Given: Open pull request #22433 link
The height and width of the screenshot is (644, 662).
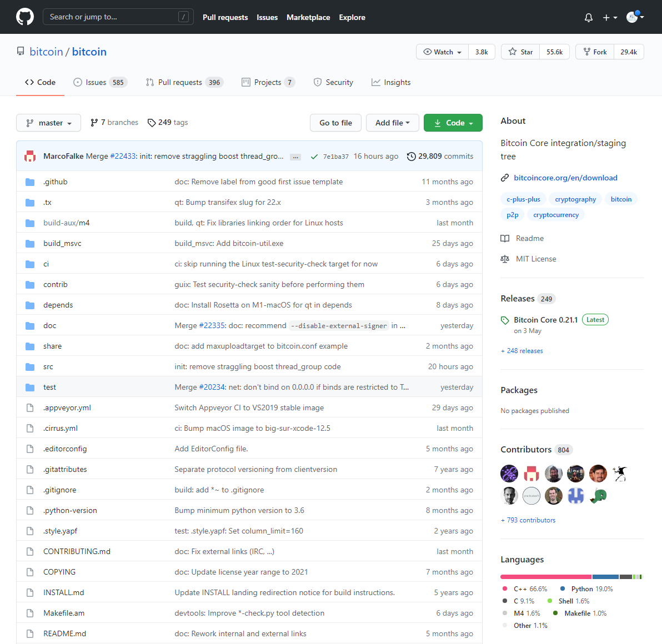Looking at the screenshot, I should [123, 156].
